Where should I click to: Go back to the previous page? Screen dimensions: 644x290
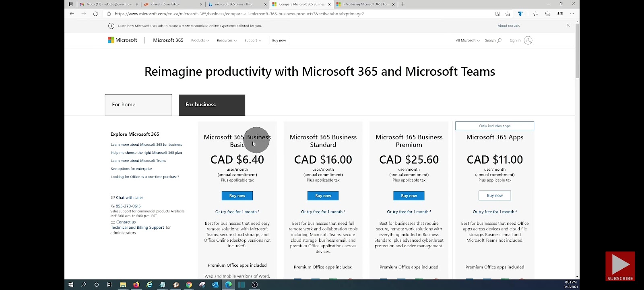coord(72,14)
